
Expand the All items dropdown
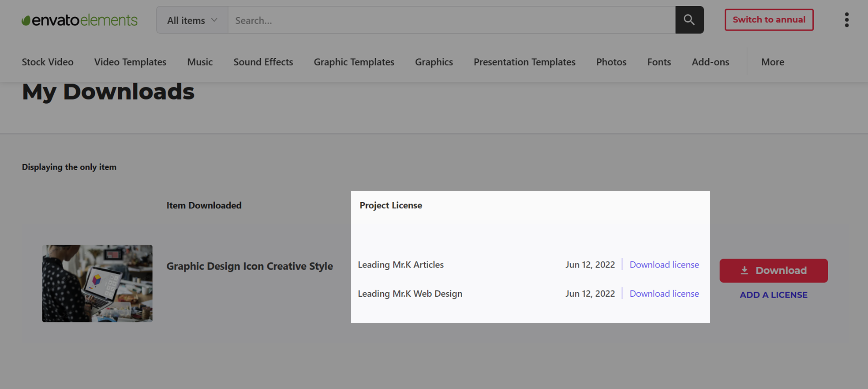[x=192, y=20]
